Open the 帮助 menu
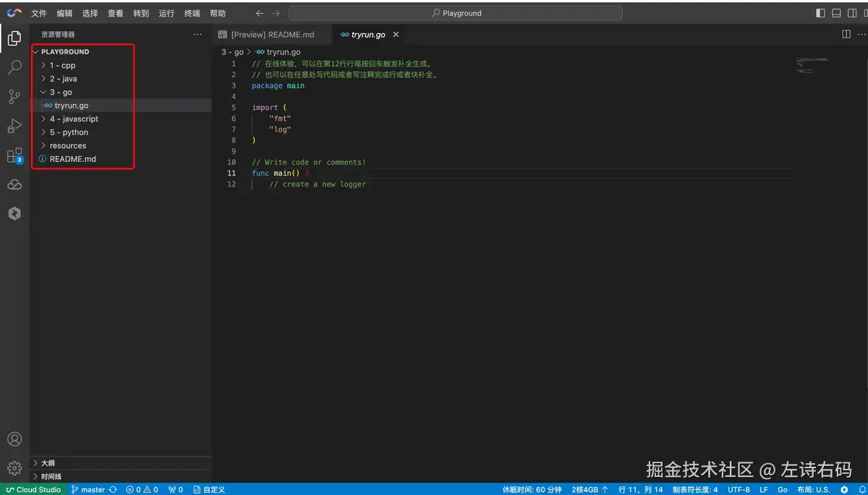The height and width of the screenshot is (495, 868). [x=217, y=13]
